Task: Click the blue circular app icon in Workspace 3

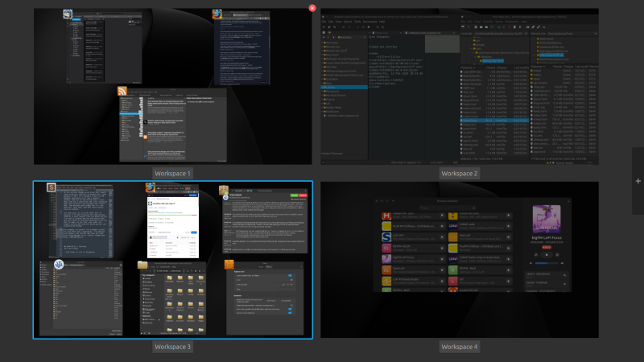Action: click(x=59, y=264)
